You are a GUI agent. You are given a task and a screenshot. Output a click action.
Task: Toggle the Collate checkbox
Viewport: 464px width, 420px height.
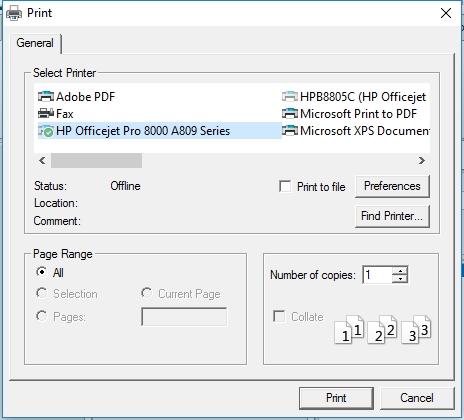coord(279,316)
